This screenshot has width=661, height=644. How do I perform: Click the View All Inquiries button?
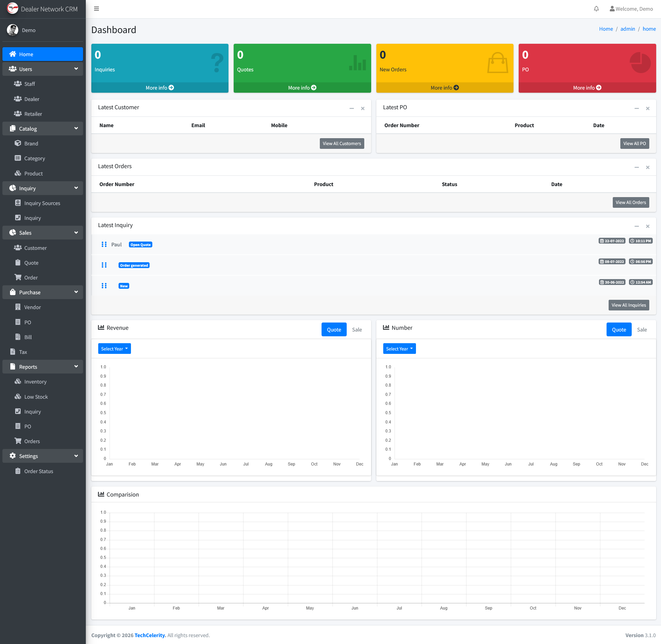coord(629,305)
